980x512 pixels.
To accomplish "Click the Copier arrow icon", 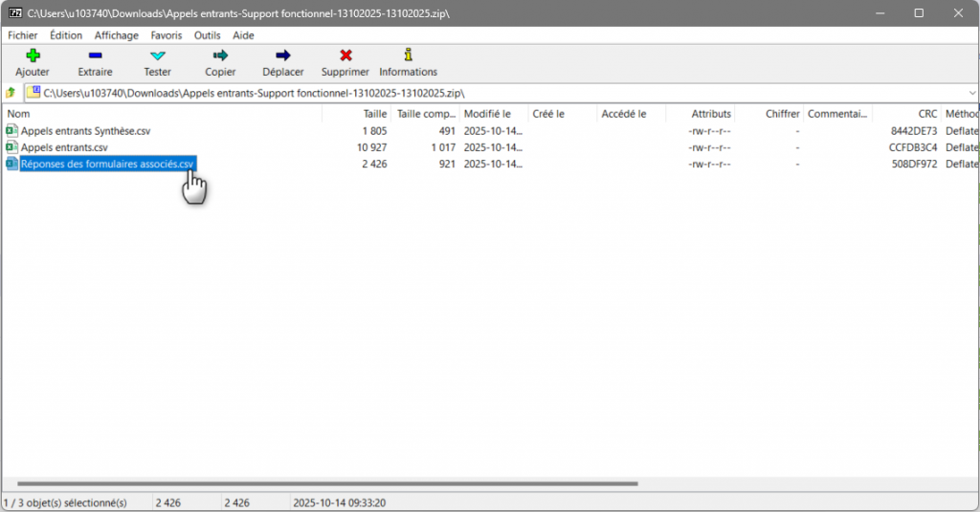I will (x=220, y=56).
